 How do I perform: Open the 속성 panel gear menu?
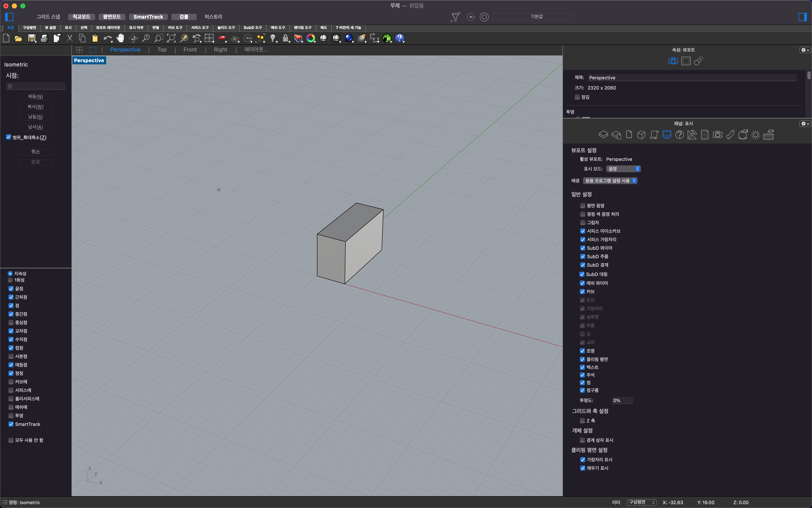pyautogui.click(x=805, y=50)
